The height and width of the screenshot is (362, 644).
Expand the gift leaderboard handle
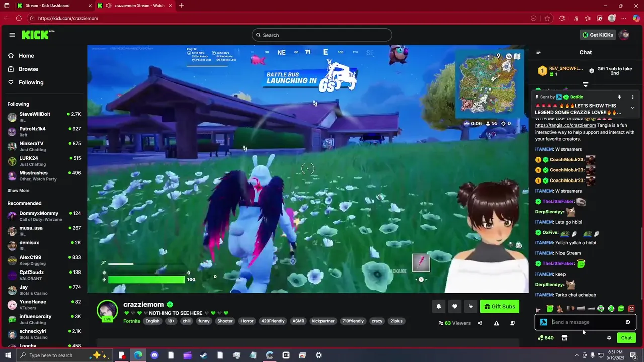(x=586, y=84)
